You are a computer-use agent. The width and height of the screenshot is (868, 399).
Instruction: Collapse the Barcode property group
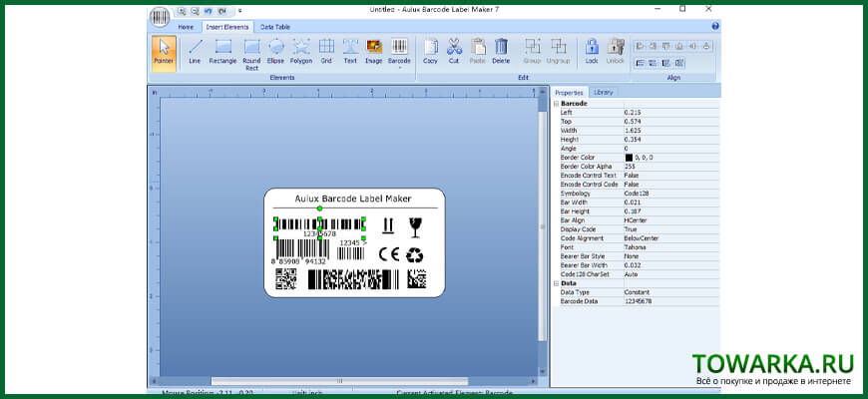coord(556,104)
